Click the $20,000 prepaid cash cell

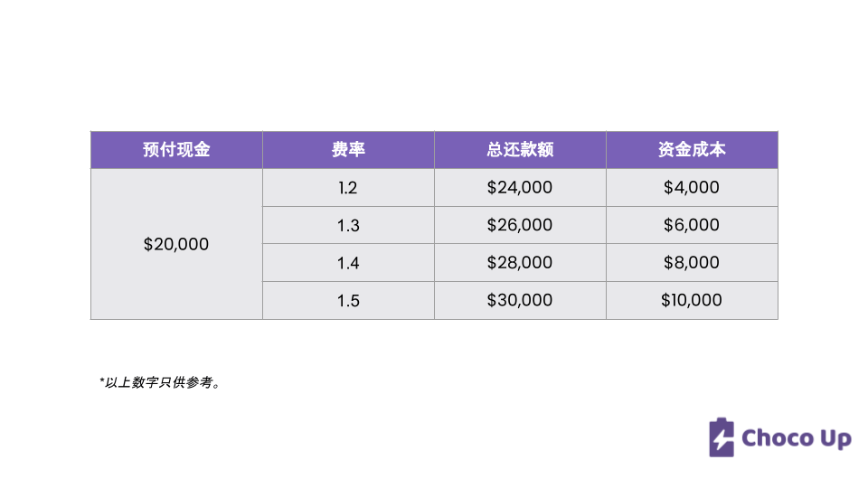click(x=176, y=244)
